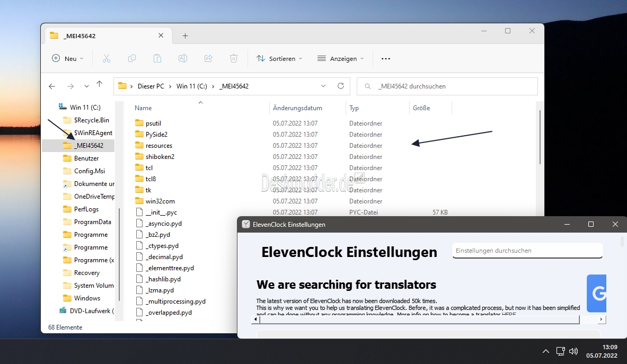The height and width of the screenshot is (364, 627).
Task: Click chevron after Win 11 (C:) breadcrumb
Action: tap(213, 86)
